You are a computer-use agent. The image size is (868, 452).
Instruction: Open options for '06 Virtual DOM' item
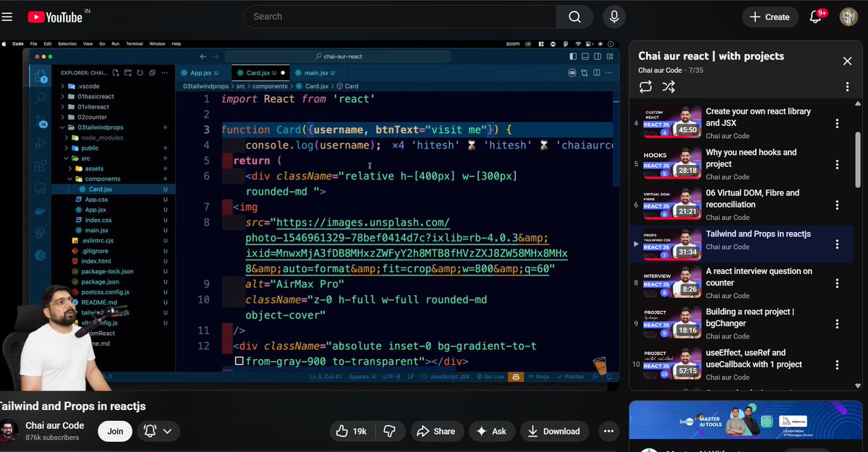(837, 205)
